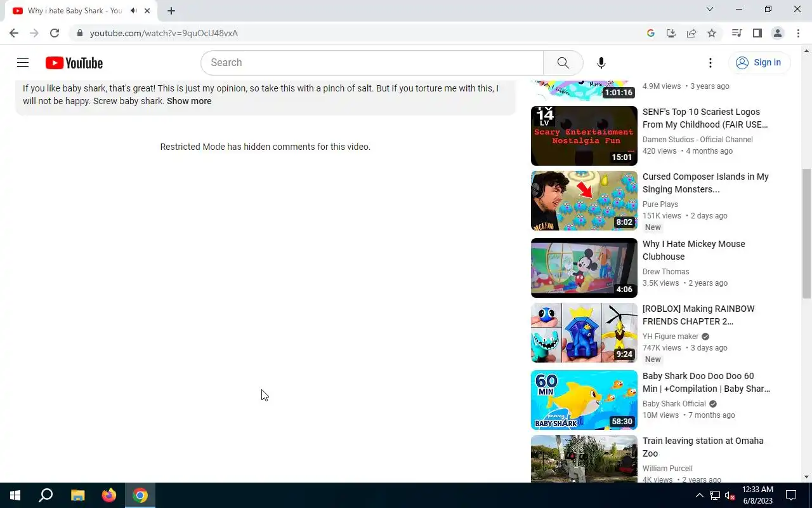Show hidden system tray icons chevron
This screenshot has width=812, height=508.
click(x=700, y=495)
